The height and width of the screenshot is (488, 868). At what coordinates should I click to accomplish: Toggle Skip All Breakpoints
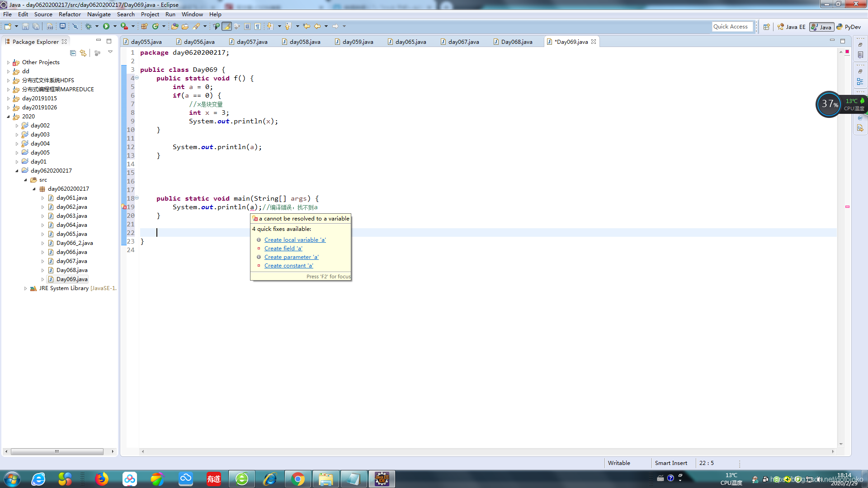[x=75, y=27]
